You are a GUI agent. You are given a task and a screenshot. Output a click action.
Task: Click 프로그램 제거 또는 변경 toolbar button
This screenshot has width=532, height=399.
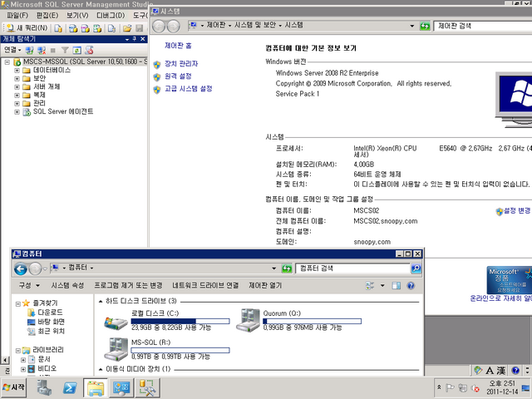click(128, 286)
